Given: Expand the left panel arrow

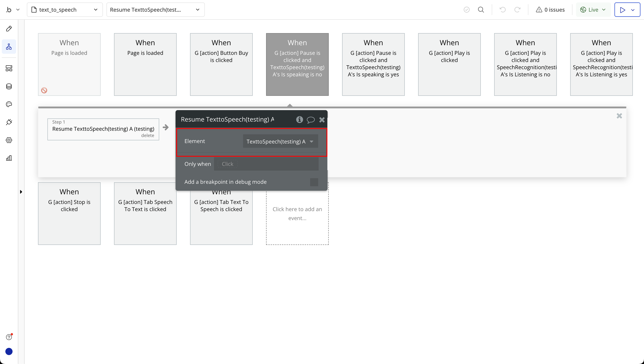Looking at the screenshot, I should [x=21, y=192].
